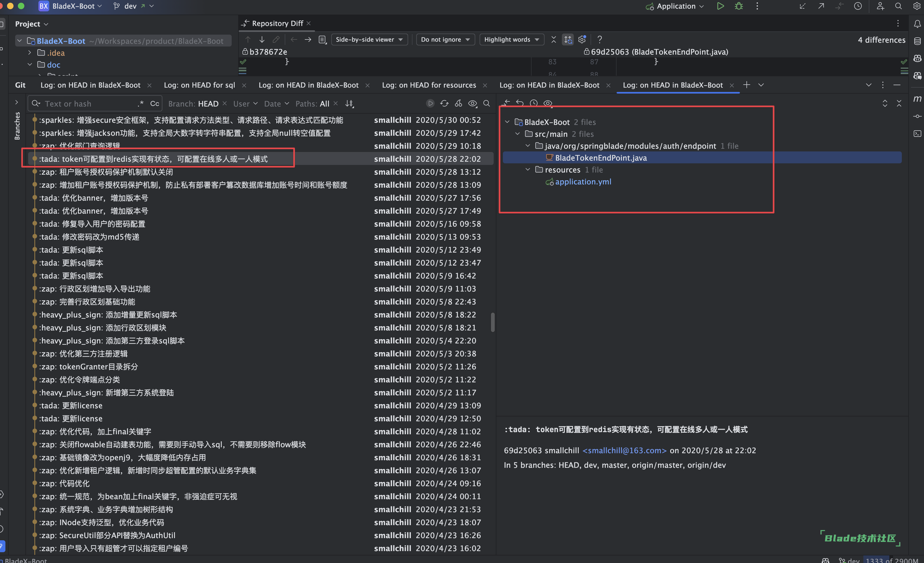924x563 pixels.
Task: Open Project view header dropdown
Action: tap(31, 24)
